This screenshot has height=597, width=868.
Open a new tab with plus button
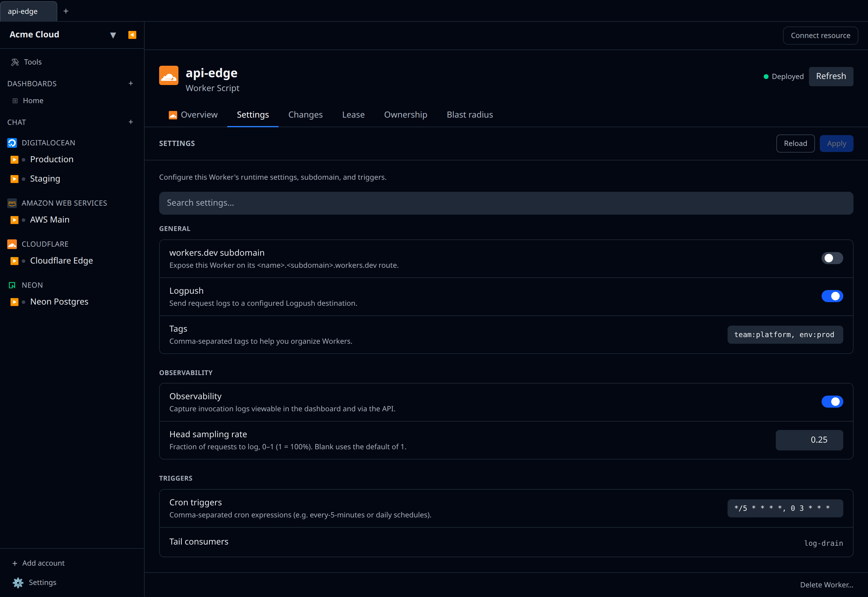tap(66, 11)
